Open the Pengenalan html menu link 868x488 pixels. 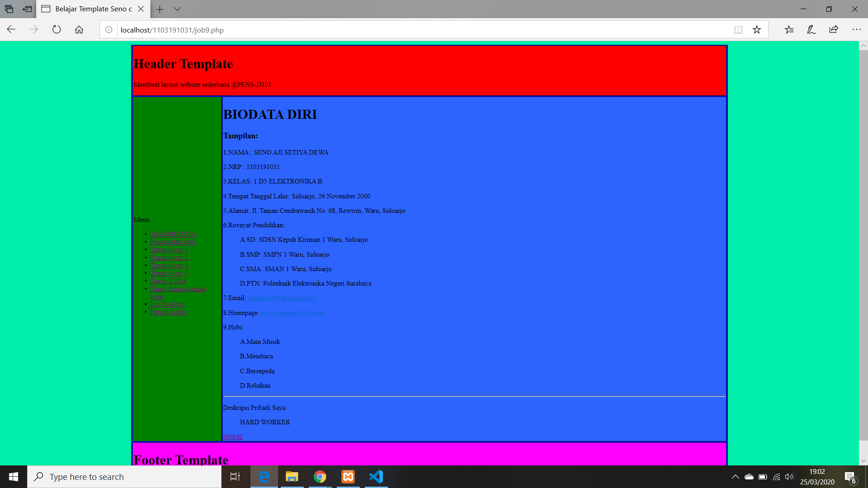(173, 242)
